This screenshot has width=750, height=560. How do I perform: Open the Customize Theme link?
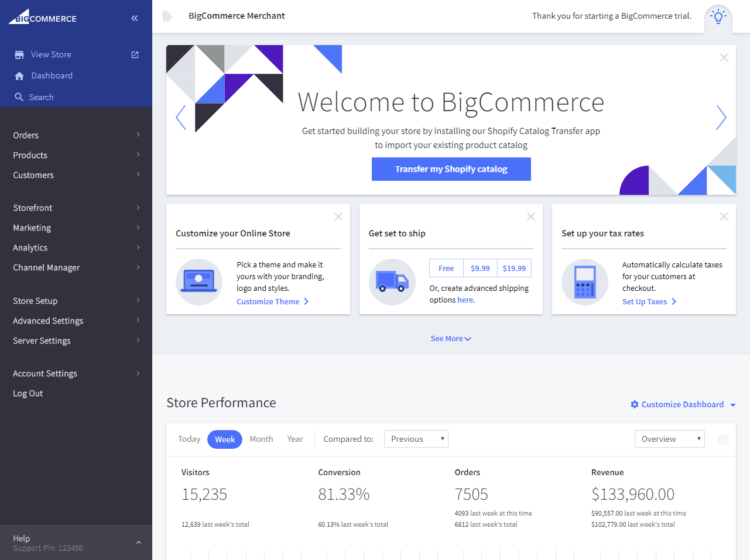click(273, 301)
